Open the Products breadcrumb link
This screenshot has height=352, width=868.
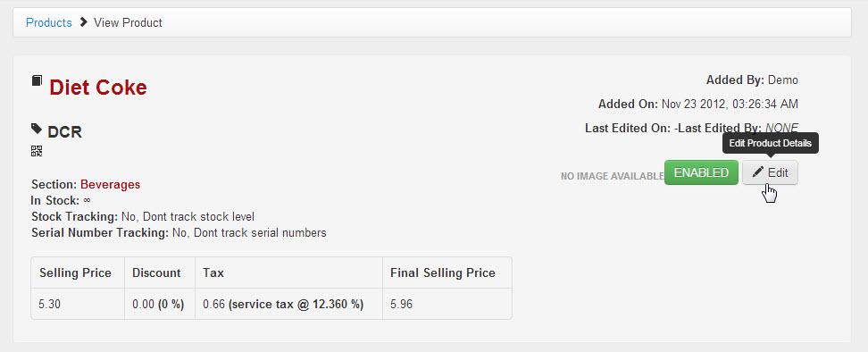point(49,22)
